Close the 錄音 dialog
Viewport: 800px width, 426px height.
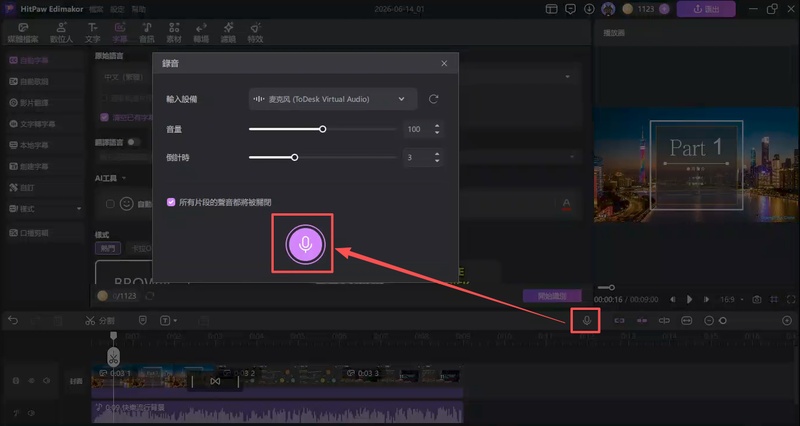click(x=444, y=63)
